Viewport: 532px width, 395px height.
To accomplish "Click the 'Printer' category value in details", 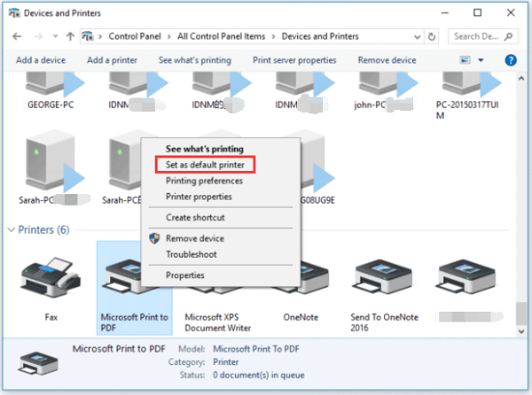I will (225, 362).
